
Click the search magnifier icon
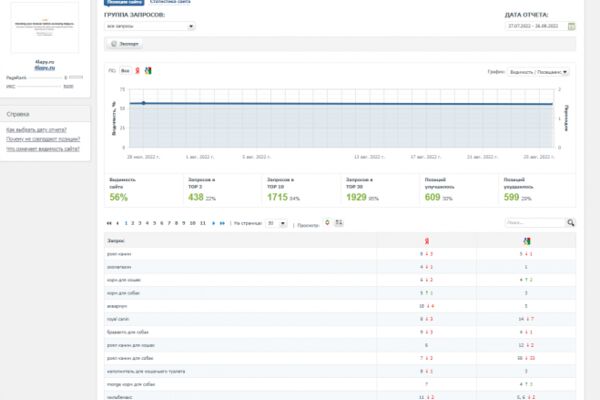pyautogui.click(x=571, y=223)
